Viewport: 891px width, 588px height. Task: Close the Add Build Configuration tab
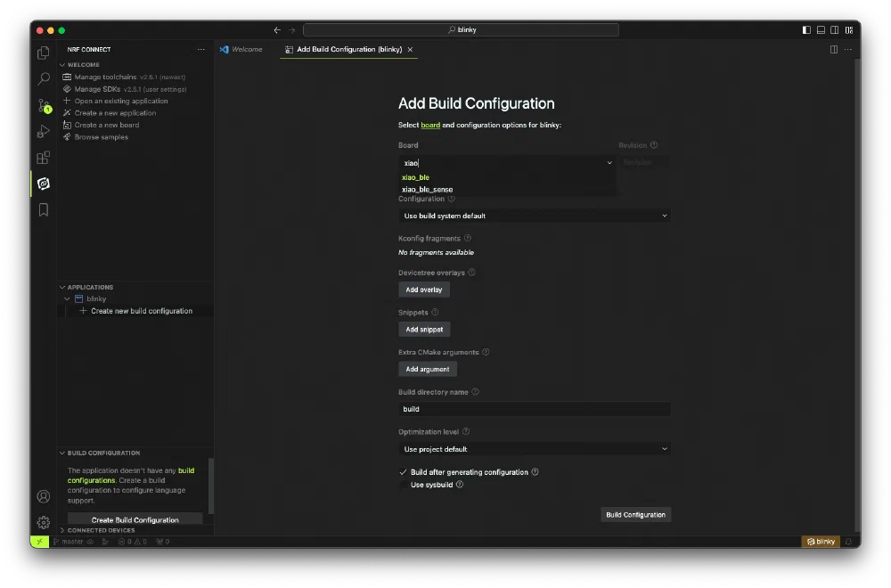(x=410, y=50)
